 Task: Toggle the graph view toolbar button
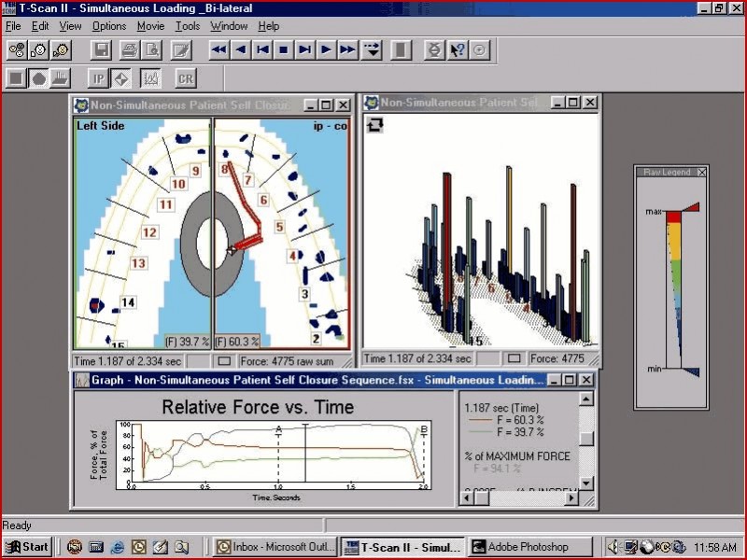(150, 78)
